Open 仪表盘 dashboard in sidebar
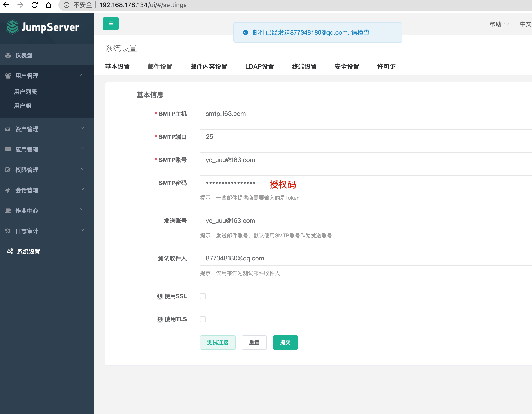 point(47,55)
